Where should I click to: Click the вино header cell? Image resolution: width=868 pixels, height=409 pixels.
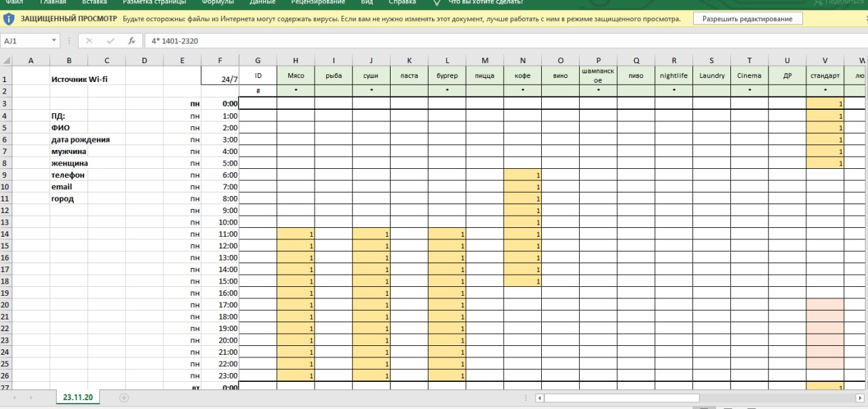tap(560, 75)
